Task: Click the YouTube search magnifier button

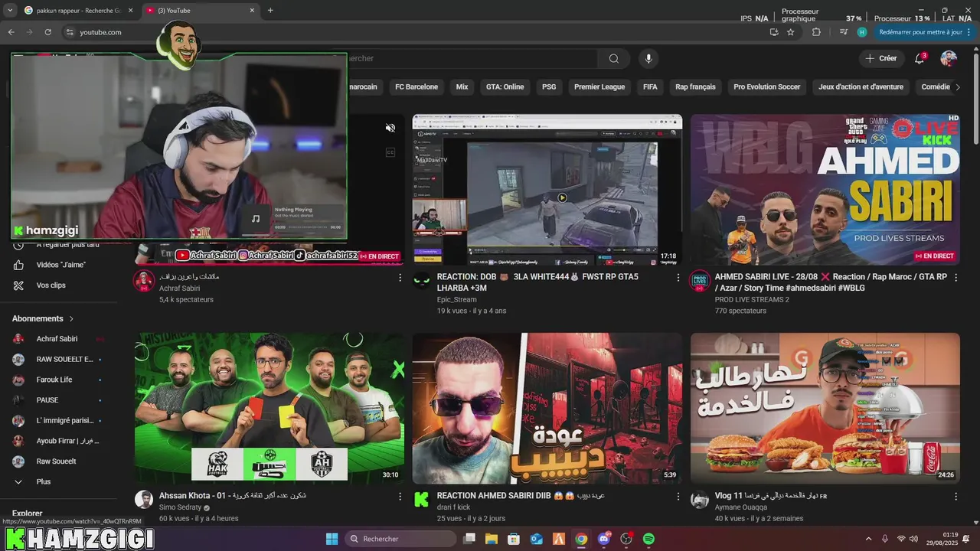Action: (x=613, y=59)
